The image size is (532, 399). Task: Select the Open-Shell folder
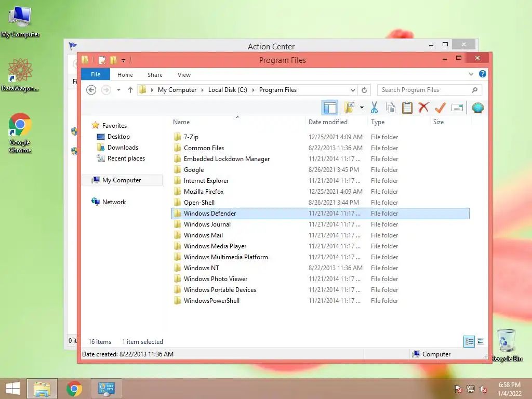point(320,202)
